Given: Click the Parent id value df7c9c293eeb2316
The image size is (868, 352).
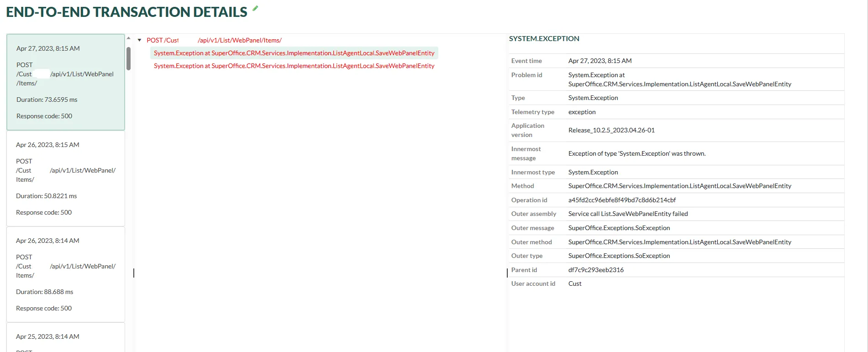Looking at the screenshot, I should coord(596,270).
